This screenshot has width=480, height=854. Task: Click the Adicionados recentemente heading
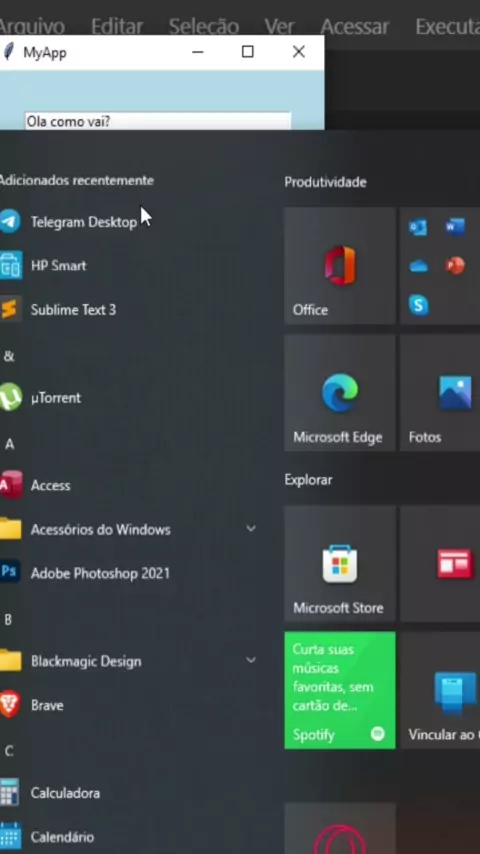coord(76,180)
